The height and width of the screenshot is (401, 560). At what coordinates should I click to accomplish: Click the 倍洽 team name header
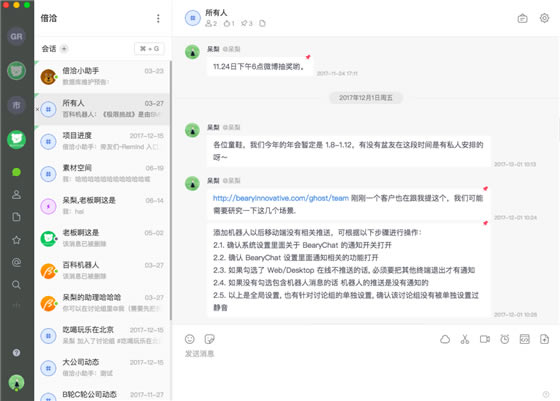pyautogui.click(x=49, y=18)
